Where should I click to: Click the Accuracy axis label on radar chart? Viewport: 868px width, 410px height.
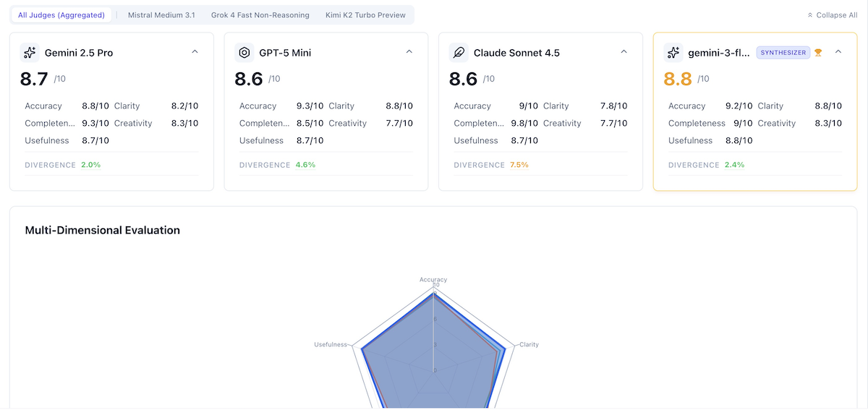point(433,280)
